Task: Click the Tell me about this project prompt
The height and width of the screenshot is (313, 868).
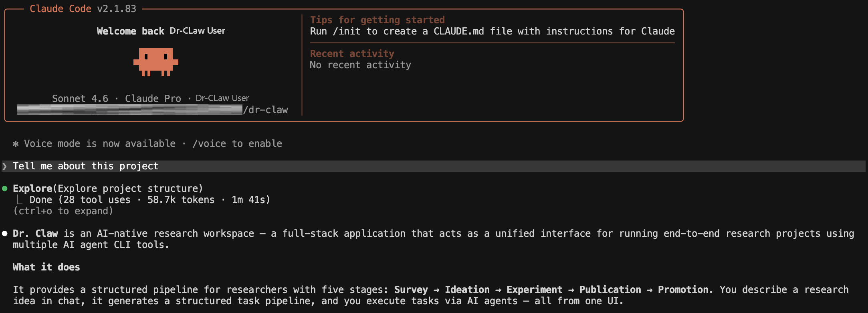Action: pos(85,166)
